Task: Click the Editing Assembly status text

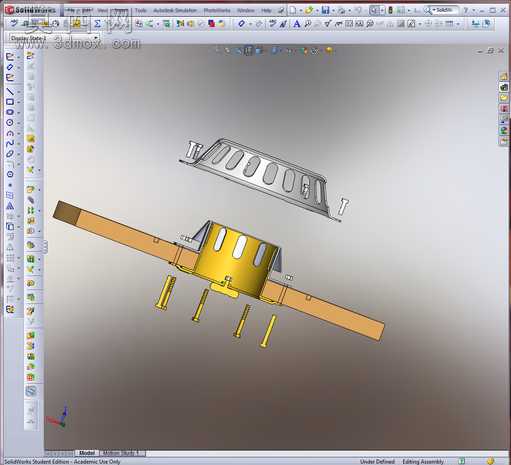Action: point(423,461)
